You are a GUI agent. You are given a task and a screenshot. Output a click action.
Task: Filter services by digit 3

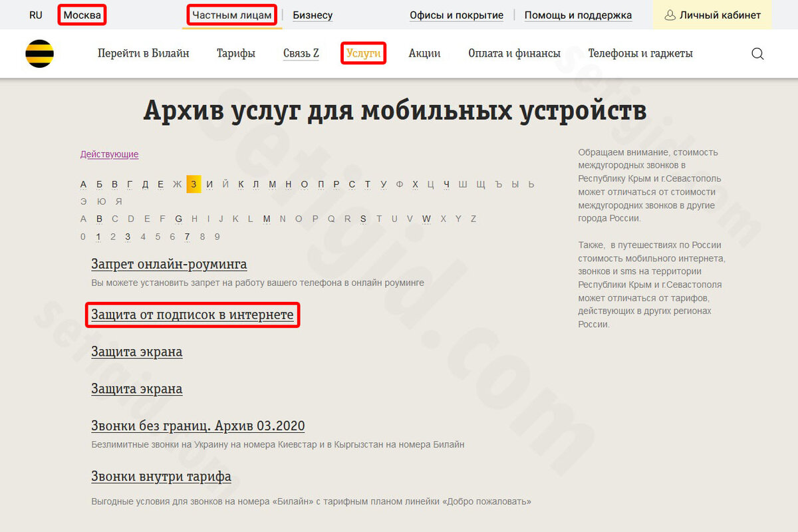[128, 237]
